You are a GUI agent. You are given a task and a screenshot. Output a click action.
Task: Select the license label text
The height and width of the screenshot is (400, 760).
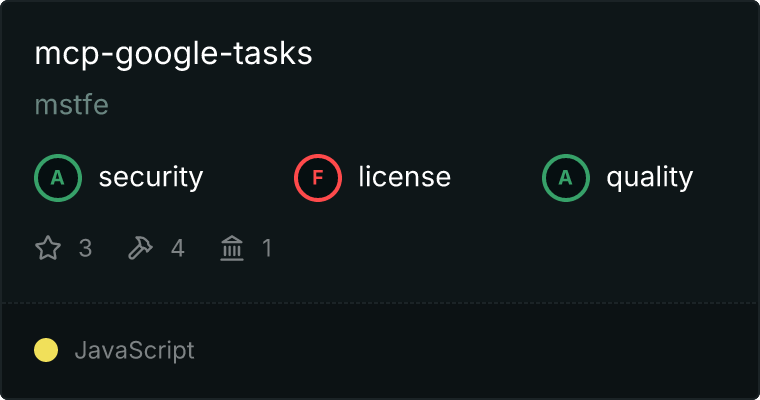tap(404, 178)
